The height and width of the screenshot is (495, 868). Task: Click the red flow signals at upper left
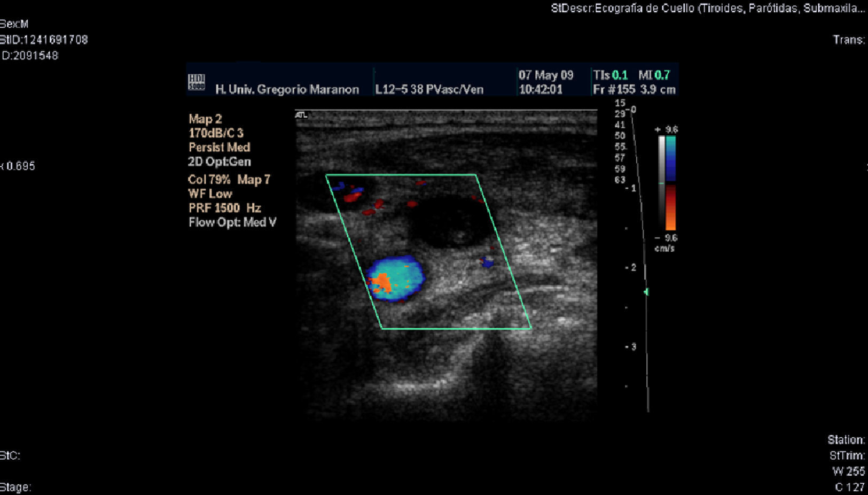pyautogui.click(x=353, y=197)
